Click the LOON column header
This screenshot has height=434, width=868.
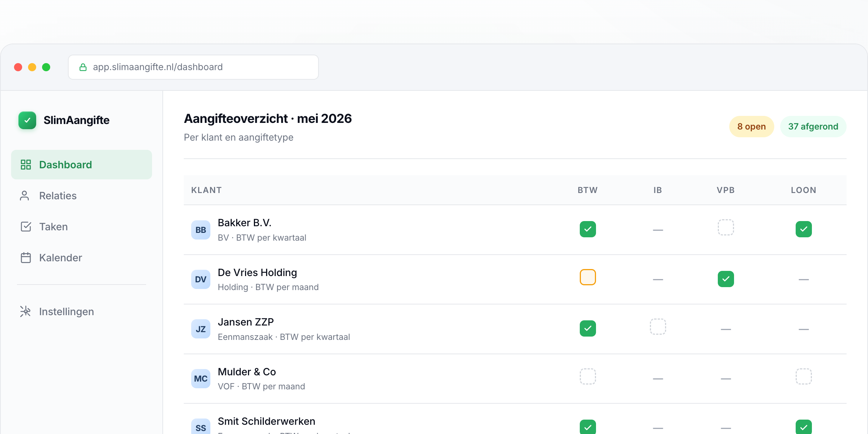click(x=804, y=190)
